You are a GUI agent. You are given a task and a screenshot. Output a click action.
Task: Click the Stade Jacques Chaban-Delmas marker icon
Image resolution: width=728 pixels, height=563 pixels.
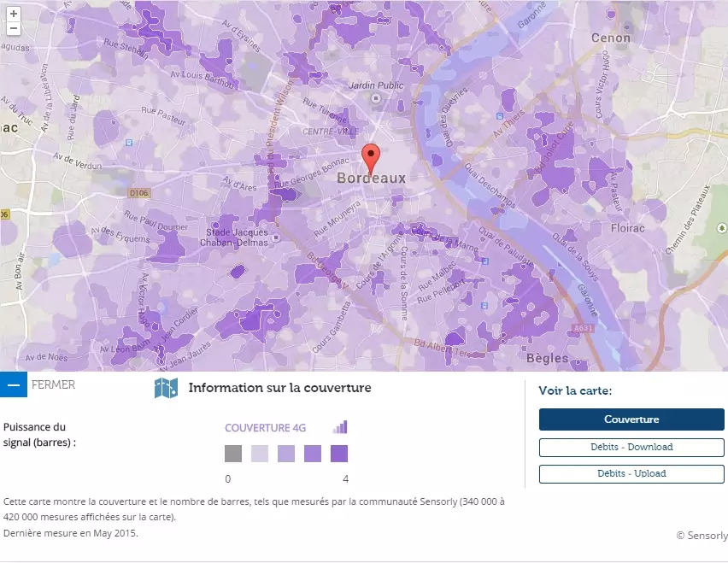click(x=276, y=238)
